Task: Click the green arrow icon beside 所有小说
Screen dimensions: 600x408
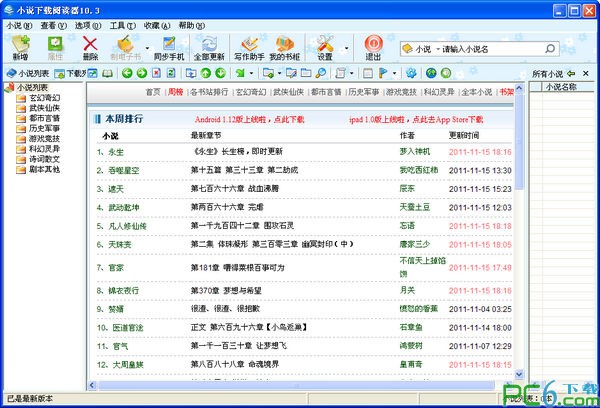Action: coord(571,73)
